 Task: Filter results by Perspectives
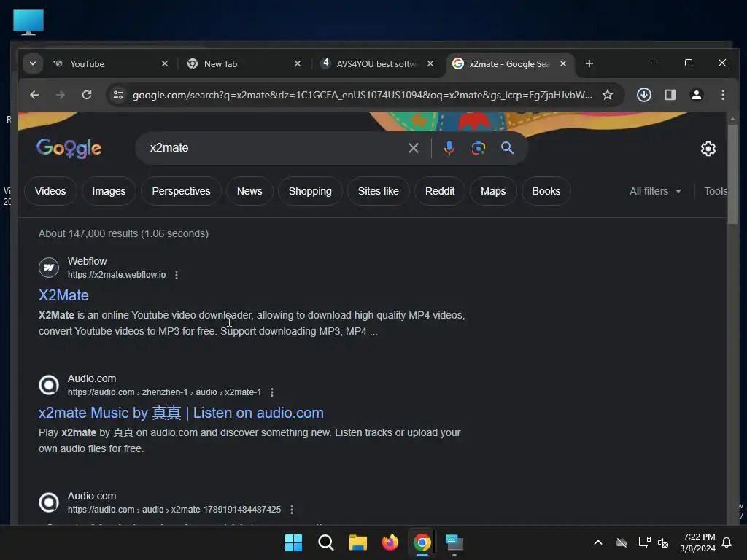tap(181, 191)
